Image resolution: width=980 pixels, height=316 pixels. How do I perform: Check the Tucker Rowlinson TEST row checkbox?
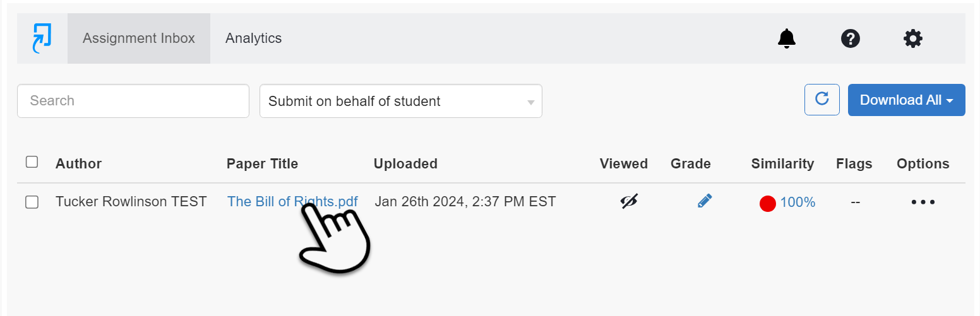click(x=32, y=202)
